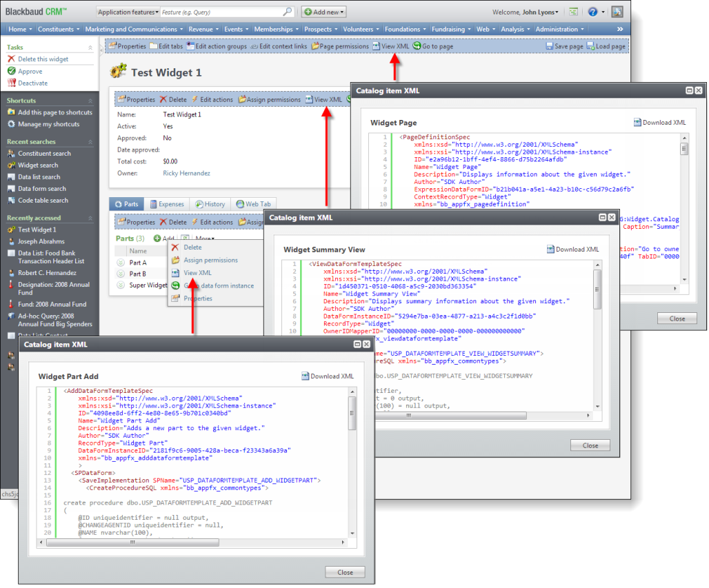Collapse the Tasks section
709x588 pixels.
coord(90,47)
